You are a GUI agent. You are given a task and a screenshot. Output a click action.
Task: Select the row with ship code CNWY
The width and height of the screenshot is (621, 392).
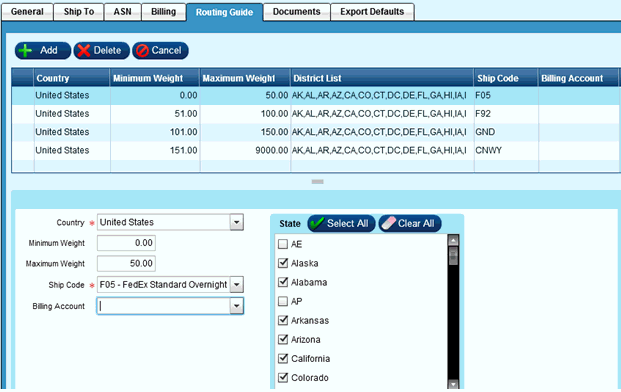[x=316, y=150]
